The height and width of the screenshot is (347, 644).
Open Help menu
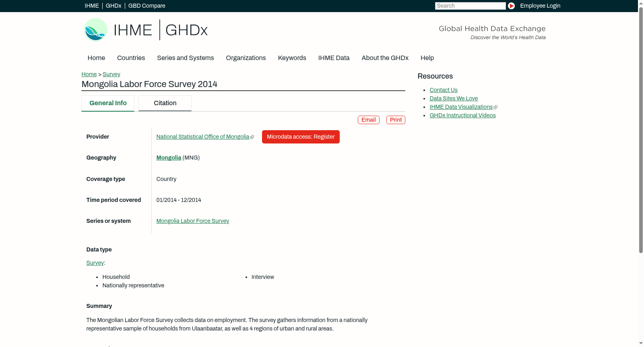[427, 58]
